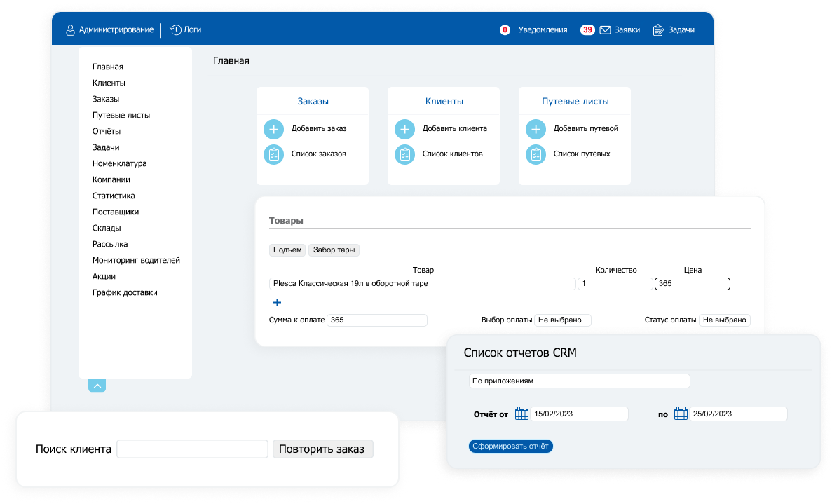Screen dimensions: 832x504
Task: Open Список заказов via its clipboard icon
Action: click(x=273, y=154)
